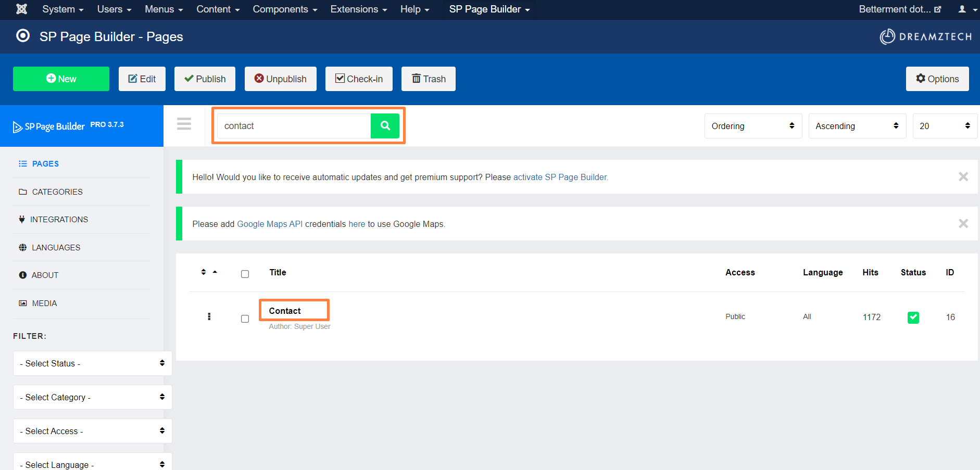Click the DreamzTech logo
The height and width of the screenshot is (470, 980).
click(926, 36)
